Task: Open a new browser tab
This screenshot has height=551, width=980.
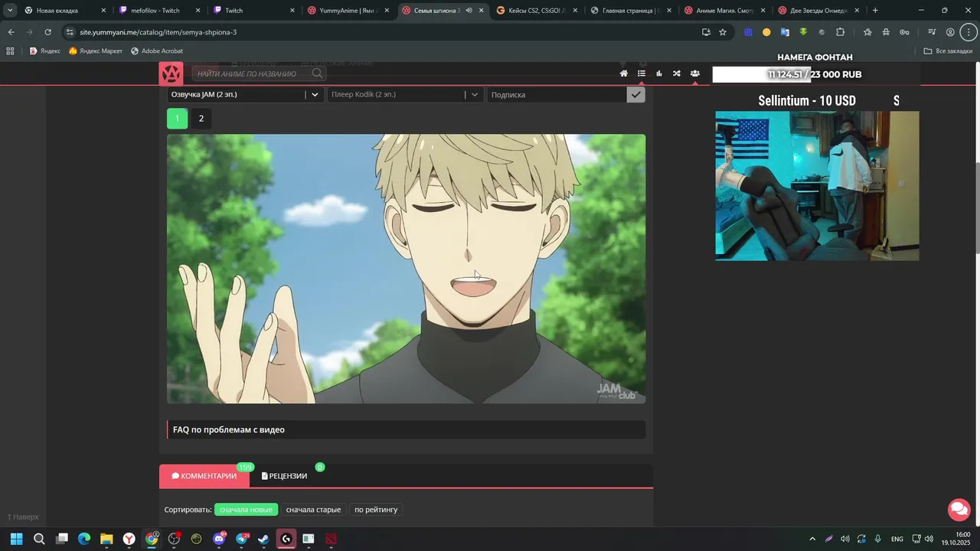Action: pyautogui.click(x=875, y=11)
